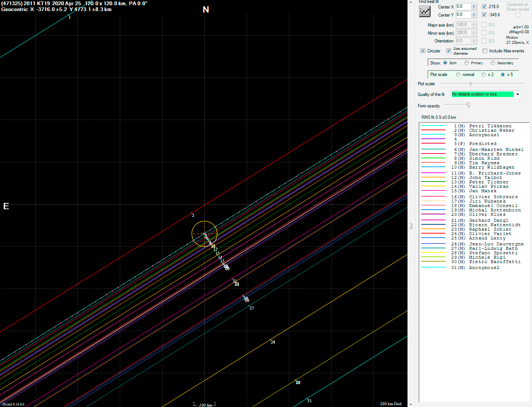Screen dimensions: 532x407
Task: Set the plot scale to x 5
Action: click(503, 75)
